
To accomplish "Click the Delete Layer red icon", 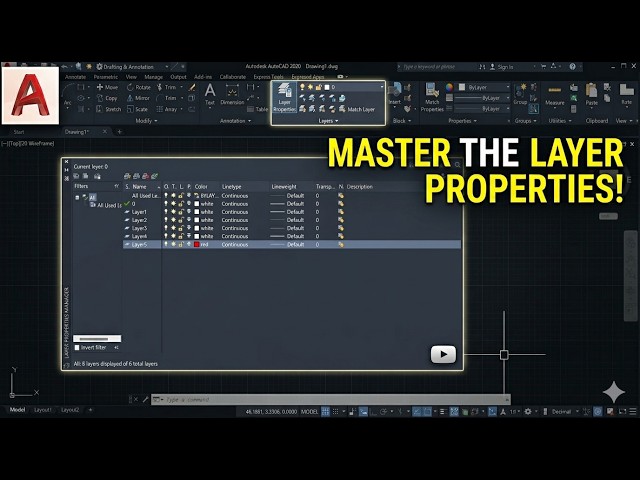I will [145, 176].
